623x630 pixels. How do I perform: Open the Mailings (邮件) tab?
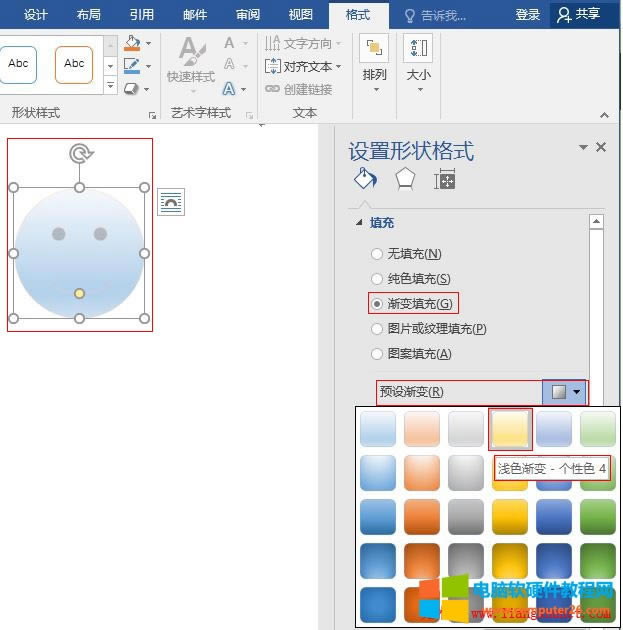click(x=195, y=15)
